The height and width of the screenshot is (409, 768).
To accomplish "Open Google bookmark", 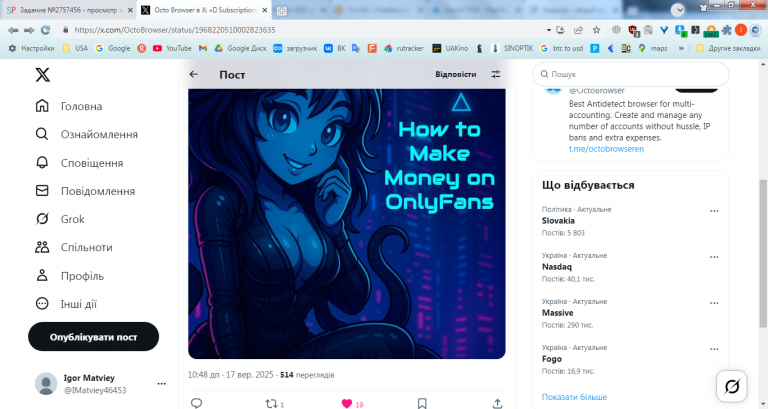I will (x=113, y=48).
